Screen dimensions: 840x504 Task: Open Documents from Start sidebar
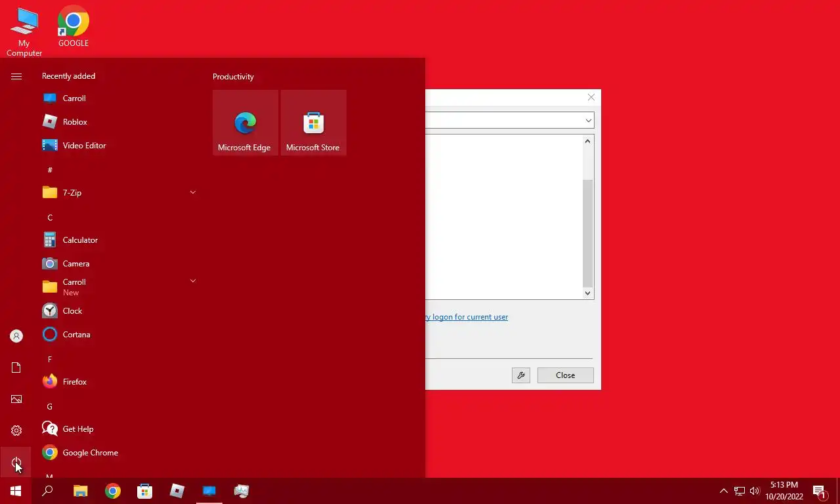tap(16, 367)
